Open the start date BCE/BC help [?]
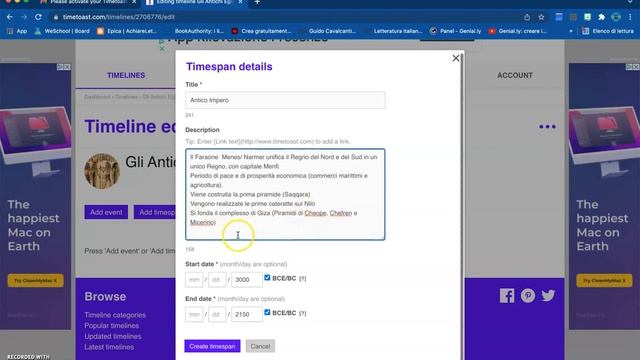The width and height of the screenshot is (640, 360). pyautogui.click(x=302, y=278)
